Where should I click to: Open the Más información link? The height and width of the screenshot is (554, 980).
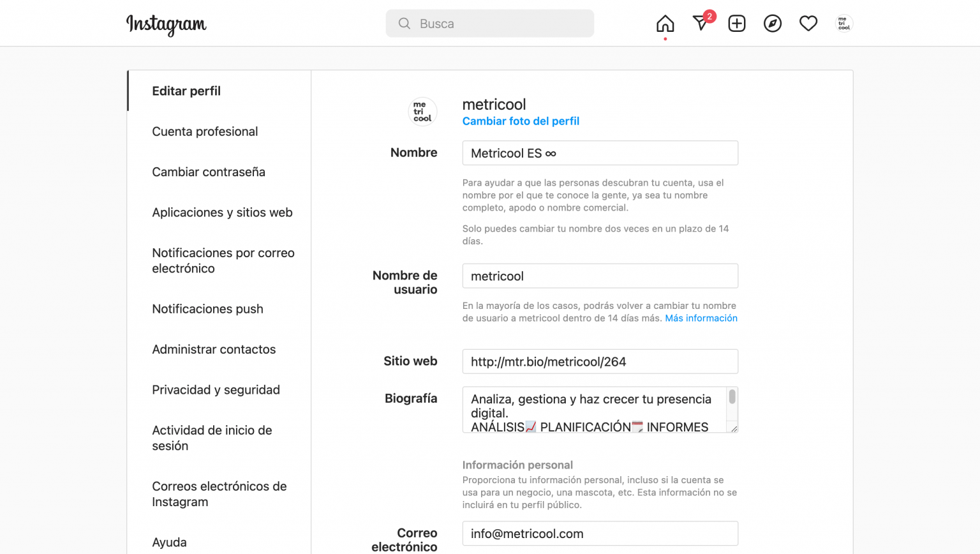point(701,318)
